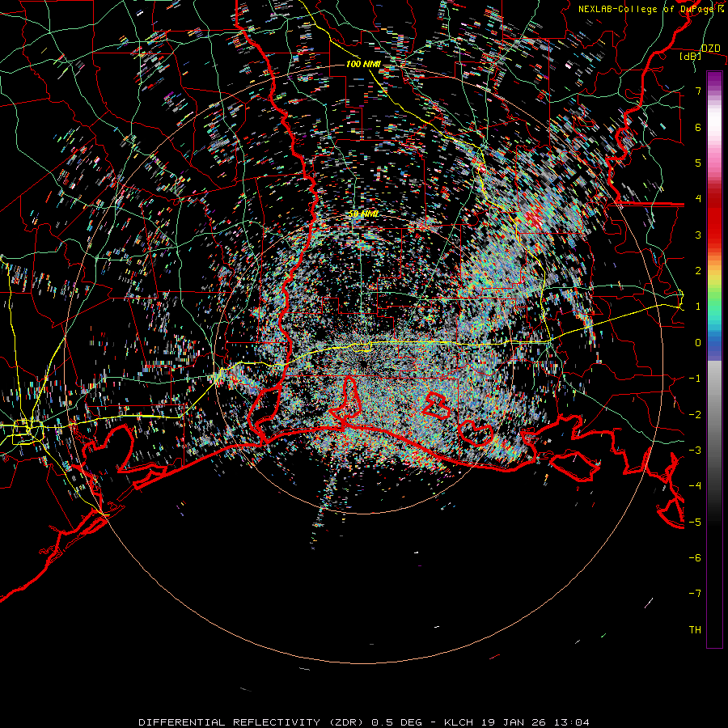Screen dimensions: 728x728
Task: Click the 'DIFFERENTIAL REFLECTIVITY (ZDR)' caption text
Action: click(x=252, y=722)
